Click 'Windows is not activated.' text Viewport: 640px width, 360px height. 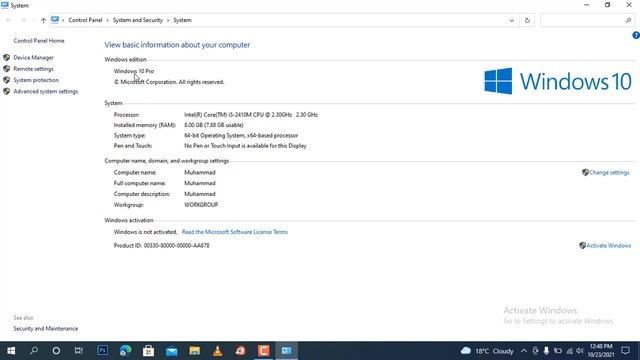pos(145,232)
